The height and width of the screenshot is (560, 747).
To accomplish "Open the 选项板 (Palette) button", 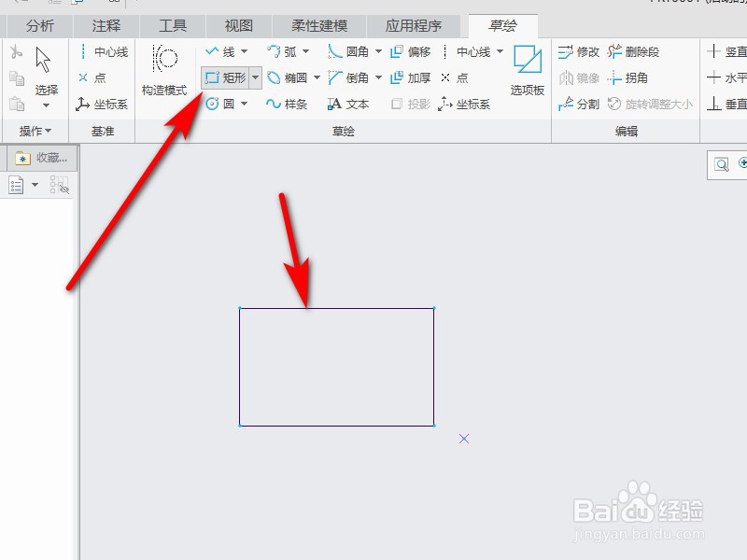I will [x=528, y=69].
